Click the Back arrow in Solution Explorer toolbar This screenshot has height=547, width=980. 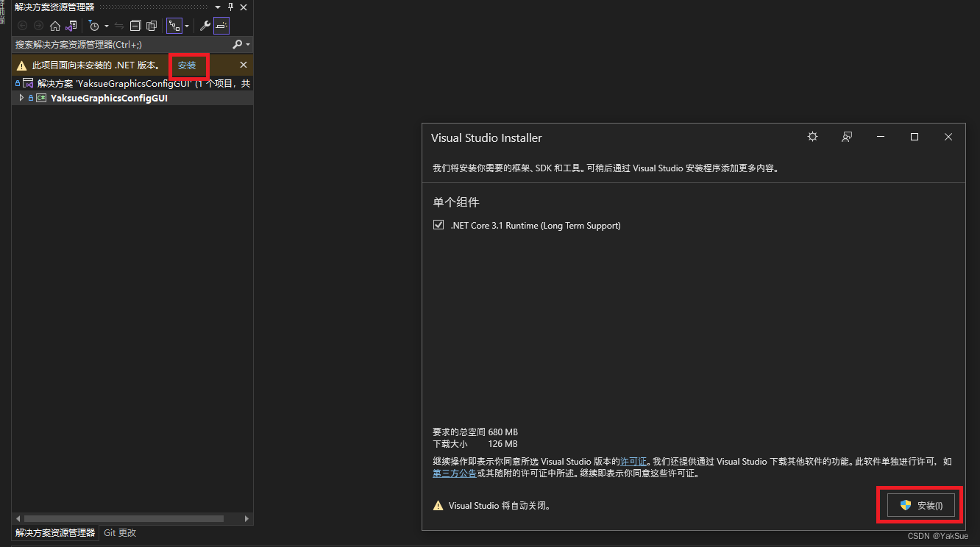[x=23, y=26]
